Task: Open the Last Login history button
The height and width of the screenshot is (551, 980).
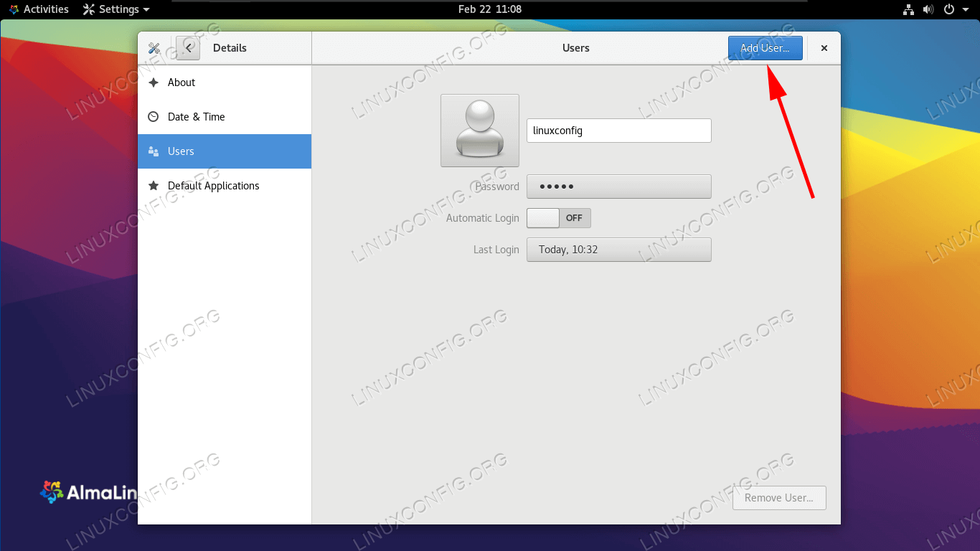Action: (619, 250)
